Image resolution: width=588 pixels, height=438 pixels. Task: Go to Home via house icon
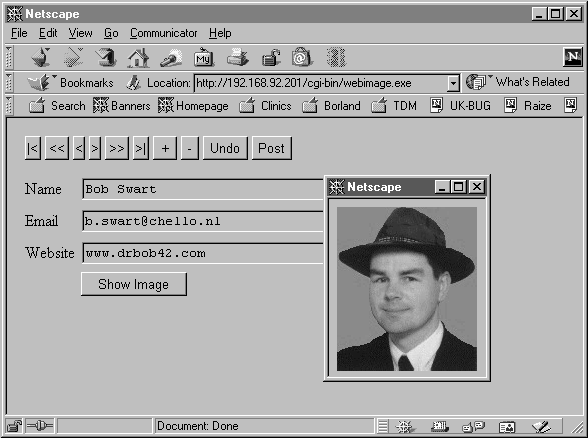point(138,58)
